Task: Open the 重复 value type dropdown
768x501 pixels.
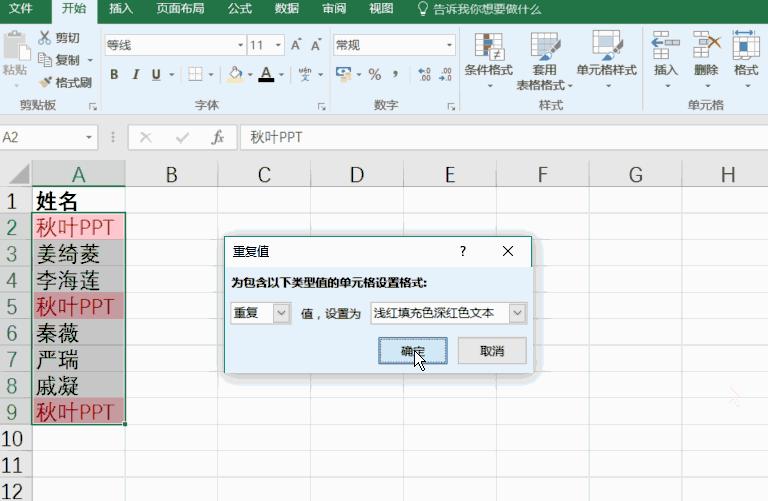Action: [x=281, y=313]
